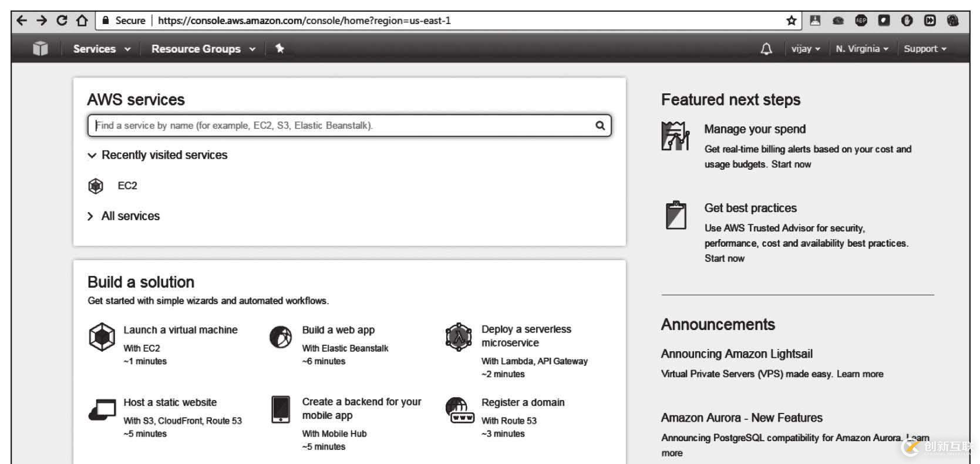The height and width of the screenshot is (464, 980).
Task: Click the Get best practices clipboard icon
Action: pos(676,215)
